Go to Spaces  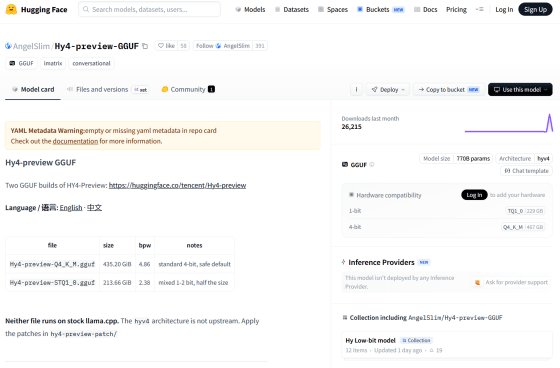point(333,10)
